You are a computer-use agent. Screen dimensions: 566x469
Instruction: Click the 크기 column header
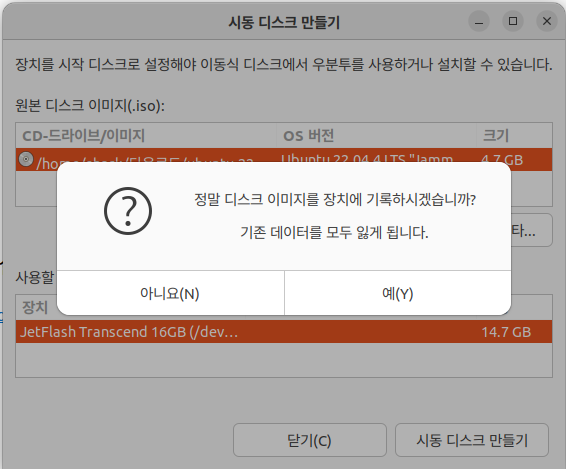514,135
